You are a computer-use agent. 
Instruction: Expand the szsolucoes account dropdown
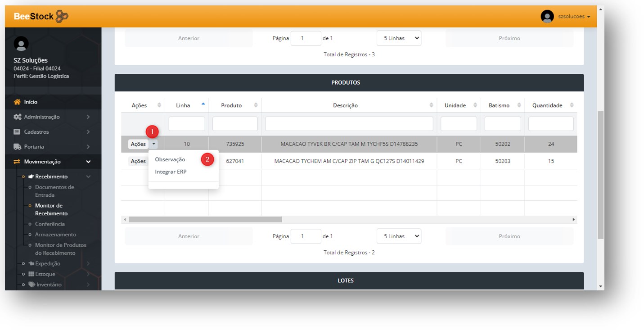pos(574,17)
